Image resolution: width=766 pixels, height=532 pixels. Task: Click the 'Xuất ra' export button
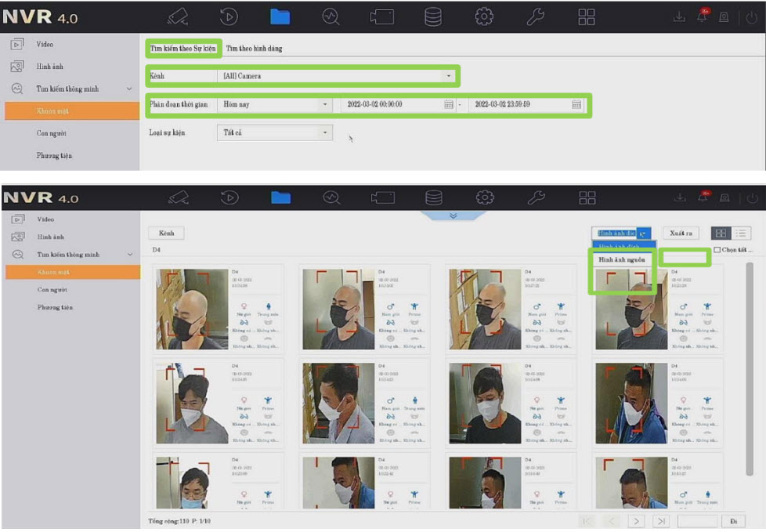[681, 233]
